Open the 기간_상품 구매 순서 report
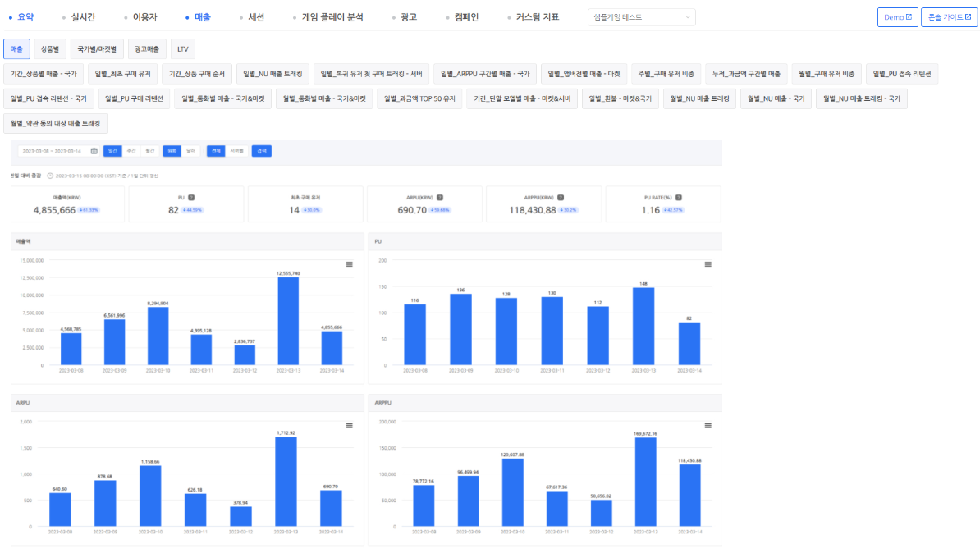Image resolution: width=980 pixels, height=549 pixels. pos(197,74)
